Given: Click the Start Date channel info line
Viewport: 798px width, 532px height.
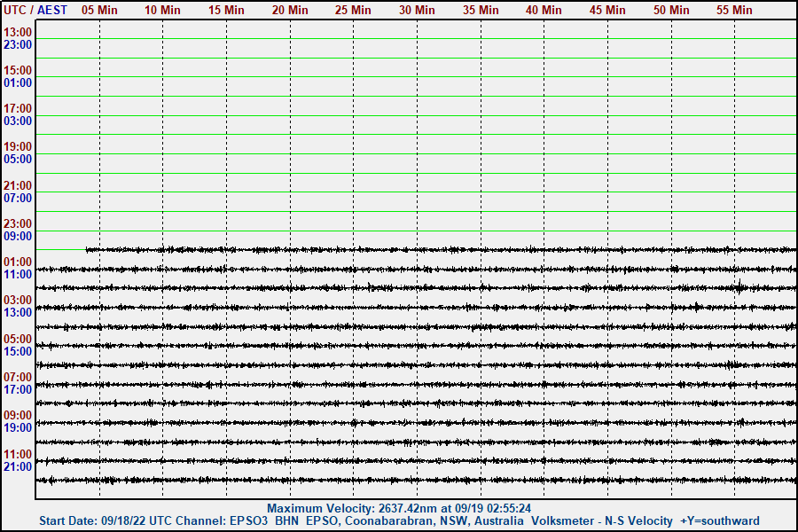Looking at the screenshot, I should (x=399, y=521).
